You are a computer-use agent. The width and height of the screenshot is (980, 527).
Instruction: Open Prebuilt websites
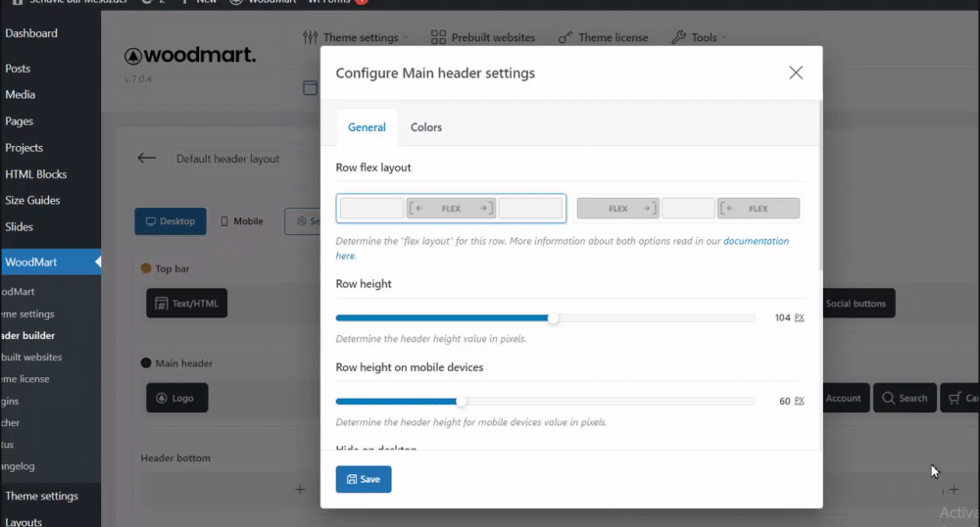tap(483, 37)
